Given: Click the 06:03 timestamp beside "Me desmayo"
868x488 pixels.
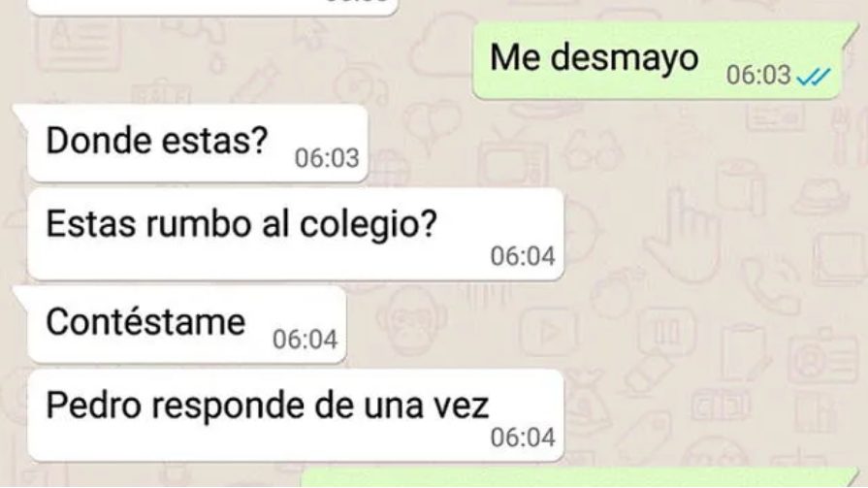Looking at the screenshot, I should [x=758, y=76].
